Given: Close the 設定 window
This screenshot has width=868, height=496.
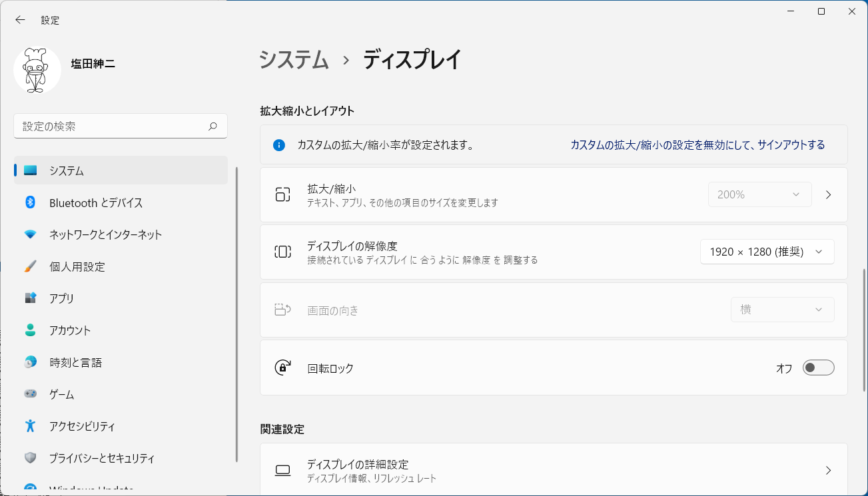Looking at the screenshot, I should click(x=852, y=11).
